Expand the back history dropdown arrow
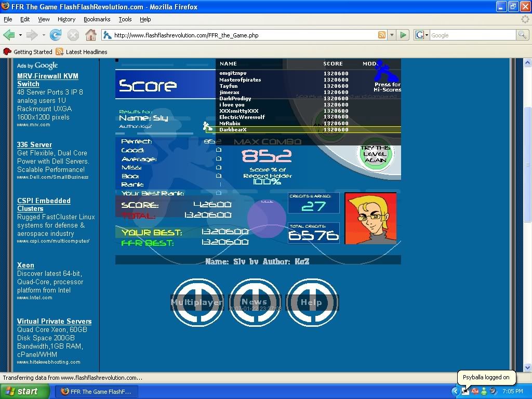Viewport: 532px width, 399px height. (x=20, y=35)
